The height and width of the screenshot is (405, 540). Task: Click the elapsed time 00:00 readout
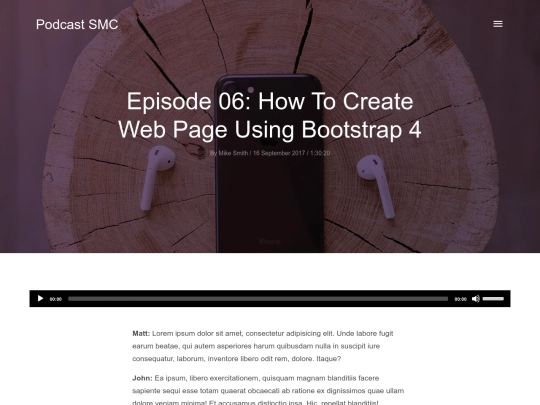pos(55,299)
